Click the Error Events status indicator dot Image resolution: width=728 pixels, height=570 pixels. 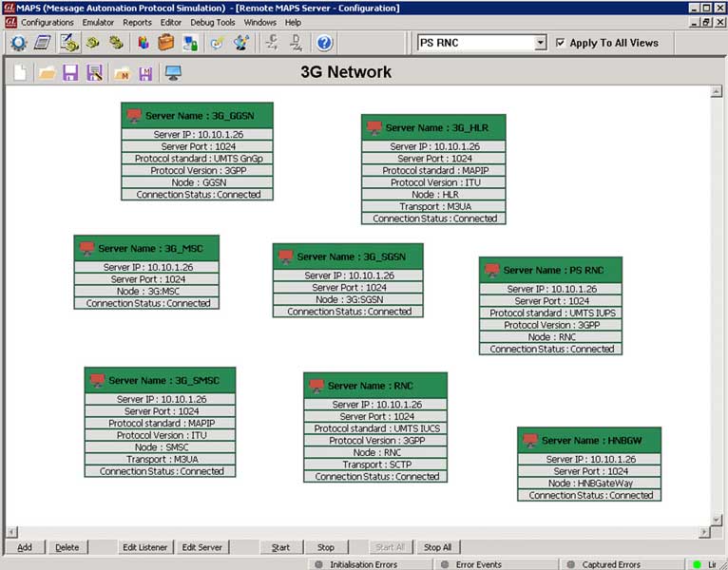click(x=445, y=564)
